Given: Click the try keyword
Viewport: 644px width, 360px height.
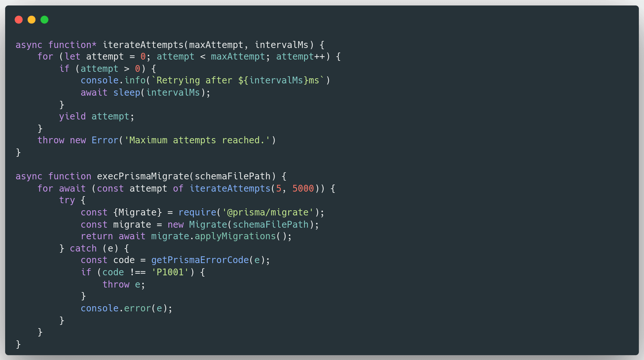Looking at the screenshot, I should coord(67,200).
